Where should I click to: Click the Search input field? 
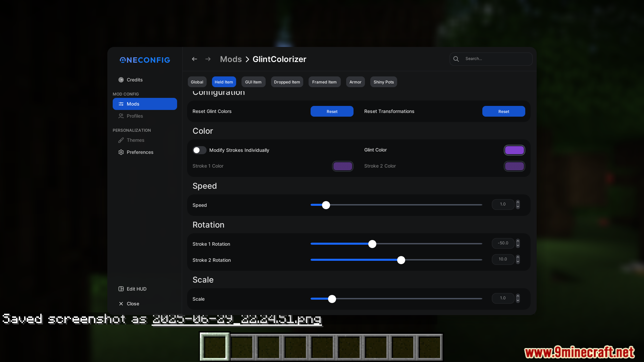[x=491, y=59]
